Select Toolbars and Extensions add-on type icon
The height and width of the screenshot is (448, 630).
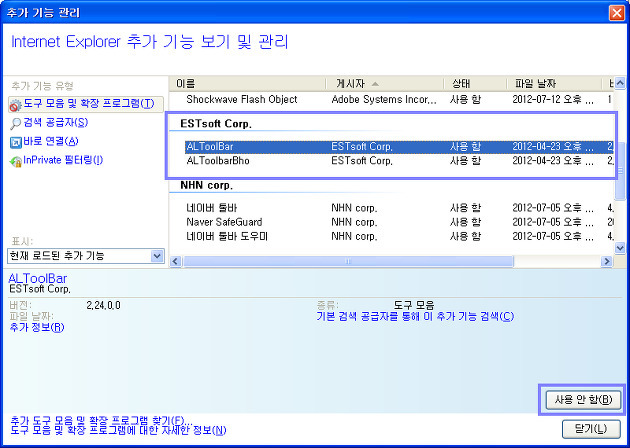click(x=15, y=105)
